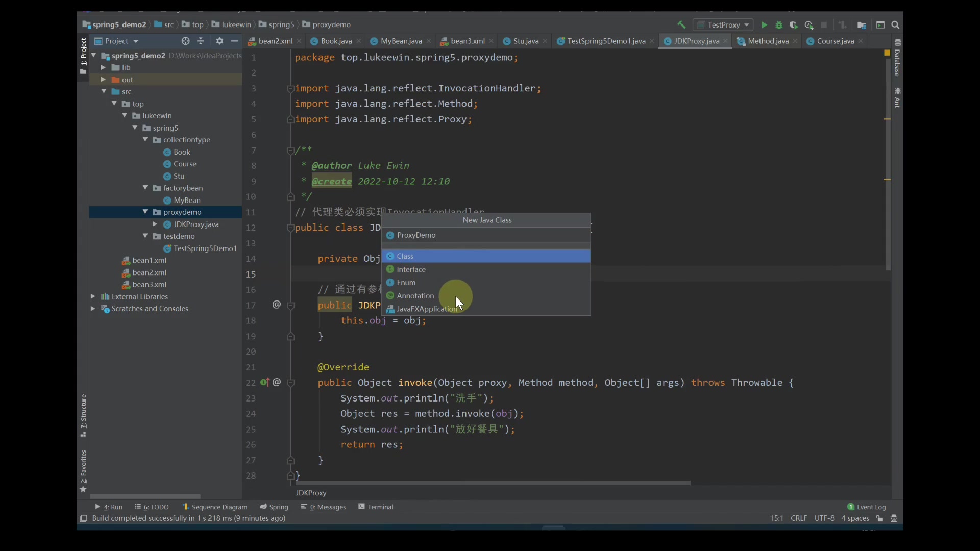Expand the External Libraries tree node

(x=93, y=296)
